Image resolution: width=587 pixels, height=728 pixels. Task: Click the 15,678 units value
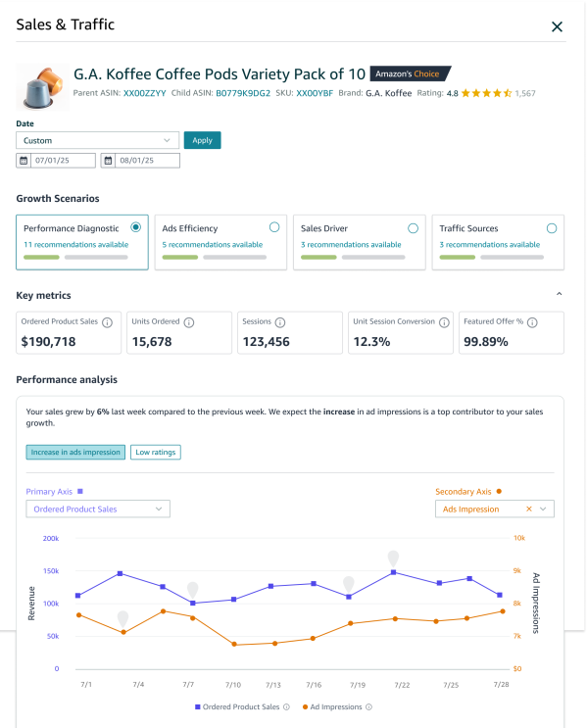(x=152, y=342)
